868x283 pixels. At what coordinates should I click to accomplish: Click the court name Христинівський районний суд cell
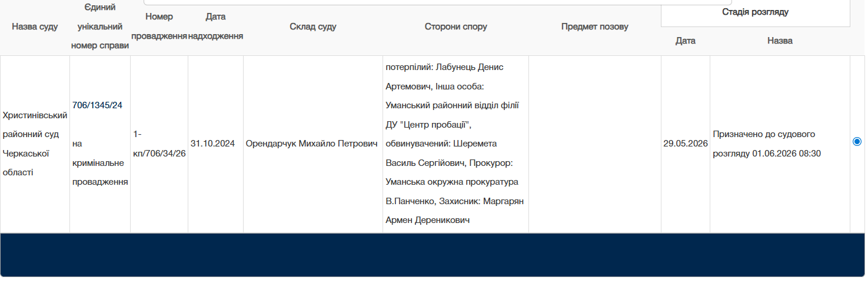(x=35, y=144)
